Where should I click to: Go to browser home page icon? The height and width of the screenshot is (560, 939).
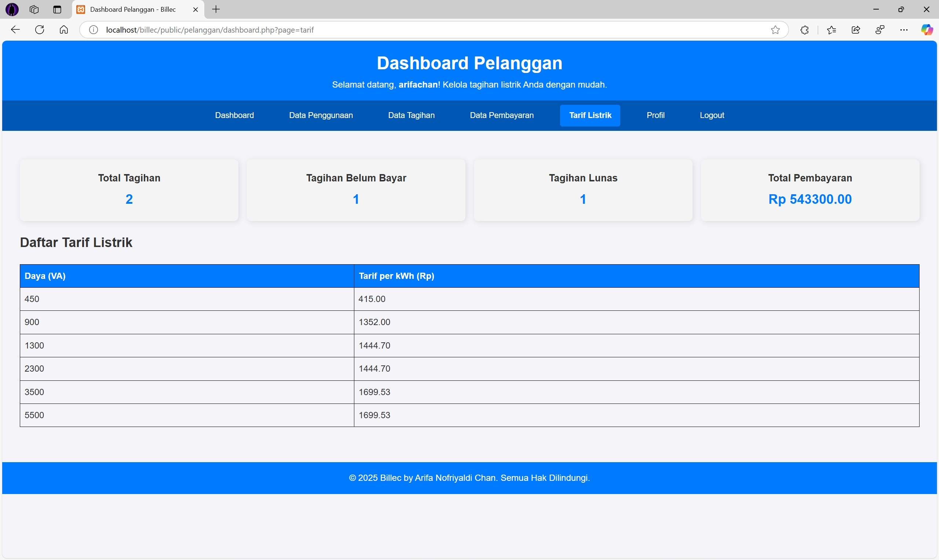coord(64,30)
